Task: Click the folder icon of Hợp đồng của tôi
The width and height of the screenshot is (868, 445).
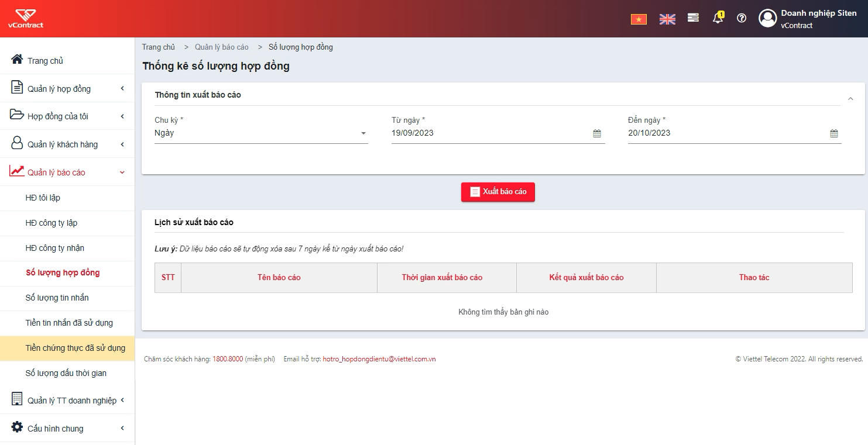Action: 17,115
